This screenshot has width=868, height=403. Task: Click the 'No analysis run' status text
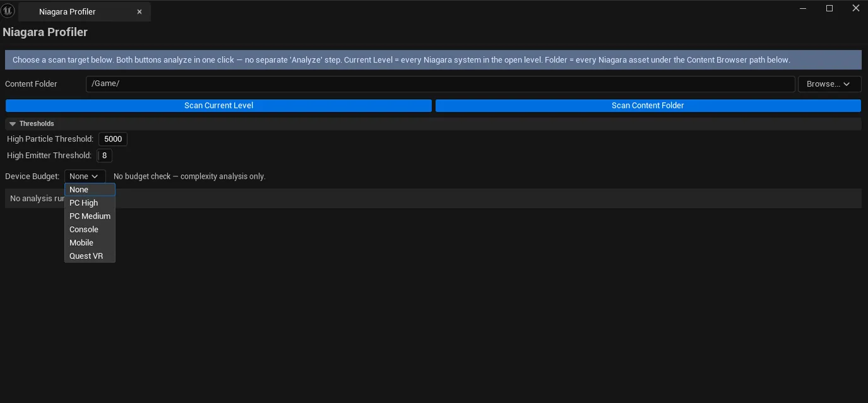tap(37, 198)
